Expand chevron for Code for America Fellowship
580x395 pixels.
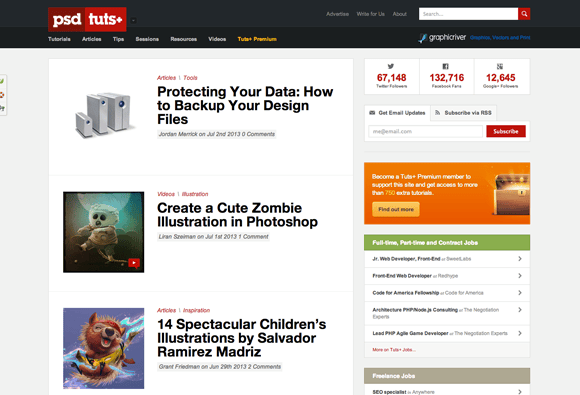coord(520,293)
